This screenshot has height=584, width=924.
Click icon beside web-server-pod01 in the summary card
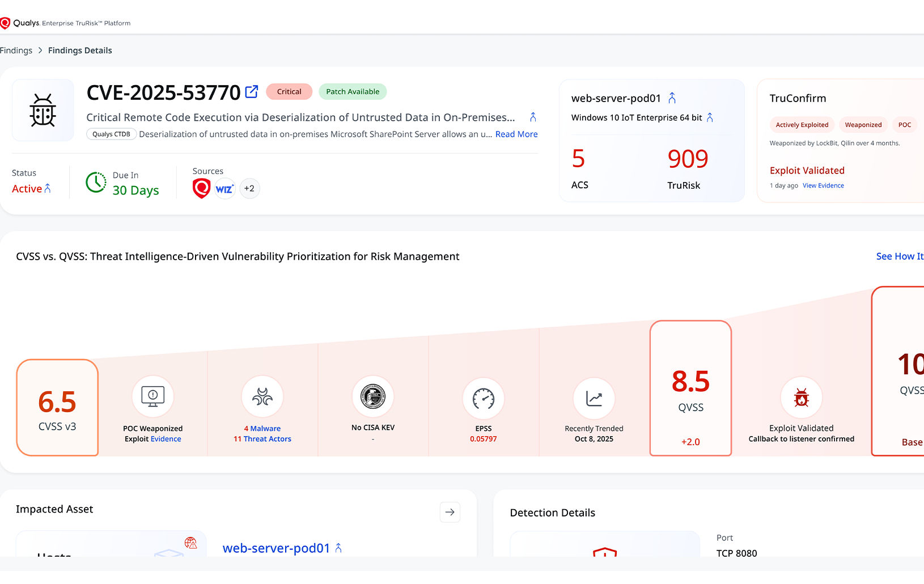pos(672,98)
